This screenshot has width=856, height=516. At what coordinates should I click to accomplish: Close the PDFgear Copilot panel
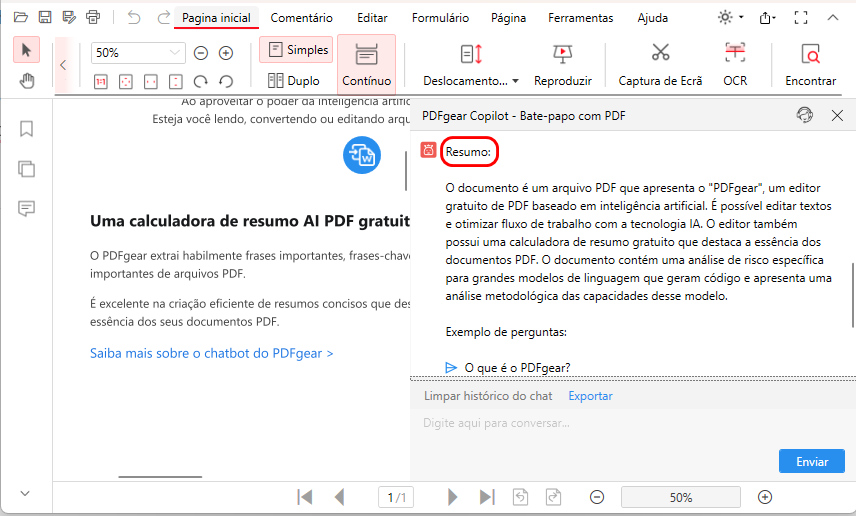click(837, 115)
